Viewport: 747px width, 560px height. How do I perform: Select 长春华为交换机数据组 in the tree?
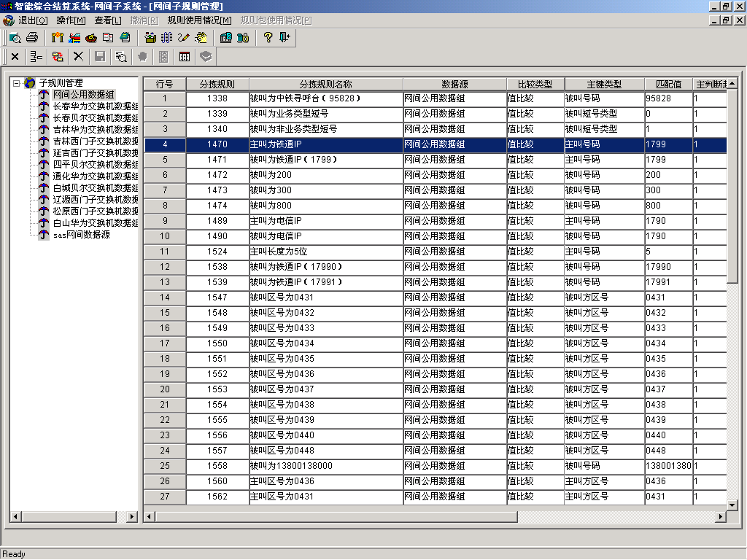tap(95, 106)
